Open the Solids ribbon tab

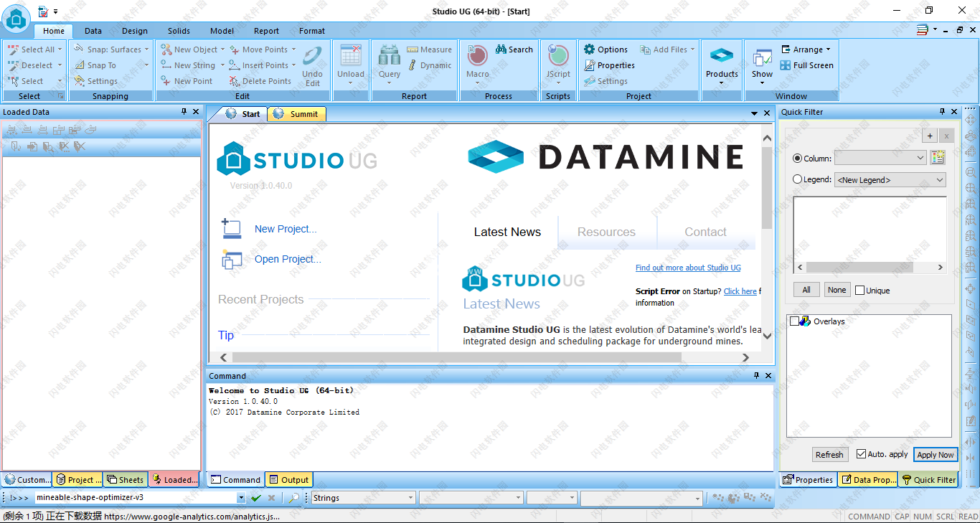pyautogui.click(x=179, y=31)
